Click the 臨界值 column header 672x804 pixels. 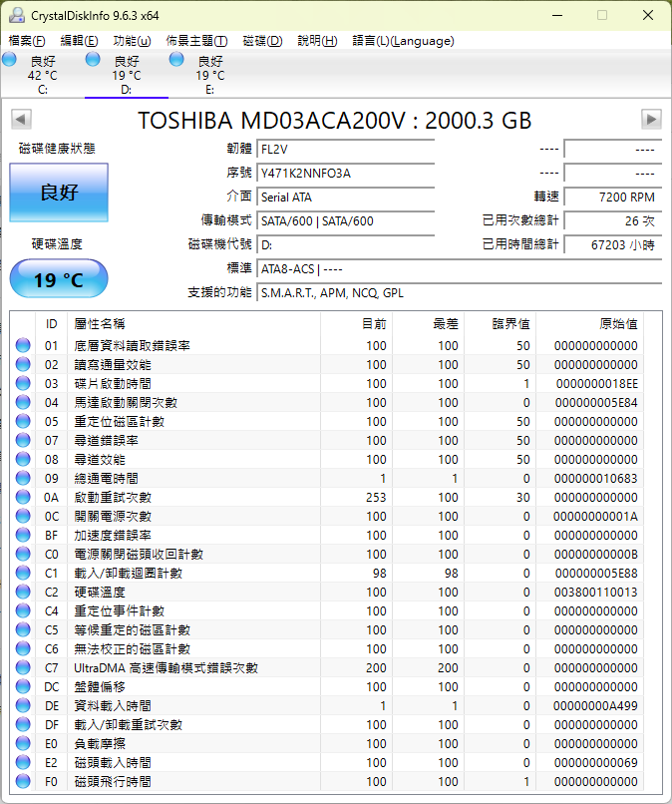point(501,324)
